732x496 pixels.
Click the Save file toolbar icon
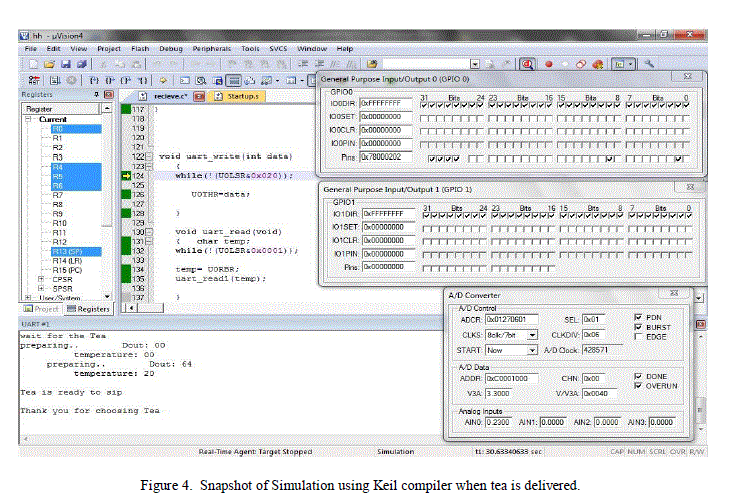(x=61, y=63)
